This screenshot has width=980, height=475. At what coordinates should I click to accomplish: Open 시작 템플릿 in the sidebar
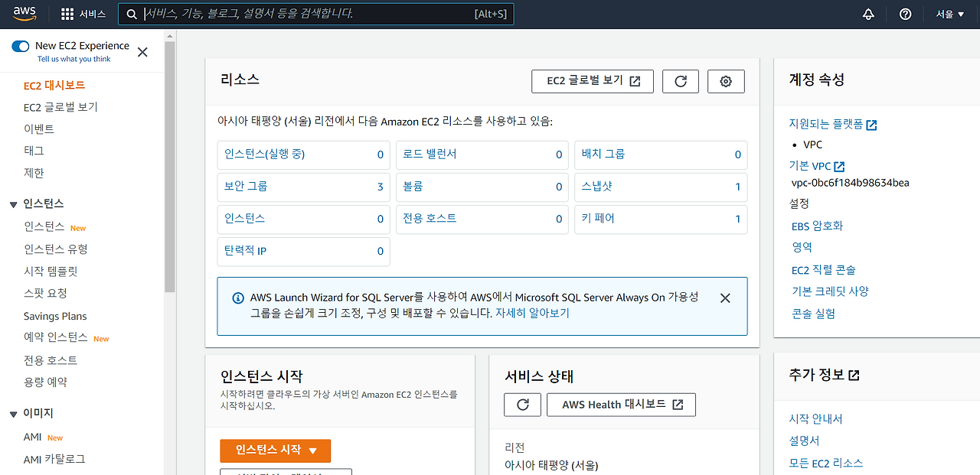(x=51, y=272)
